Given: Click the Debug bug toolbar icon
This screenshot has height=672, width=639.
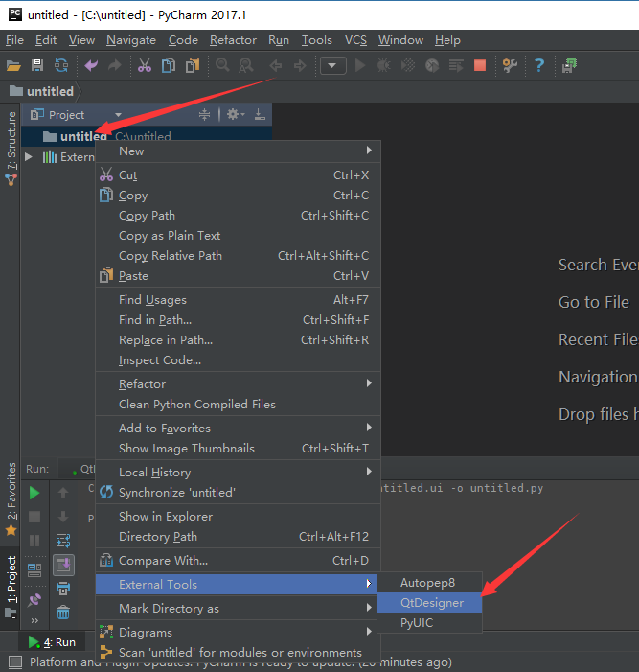Looking at the screenshot, I should tap(384, 65).
